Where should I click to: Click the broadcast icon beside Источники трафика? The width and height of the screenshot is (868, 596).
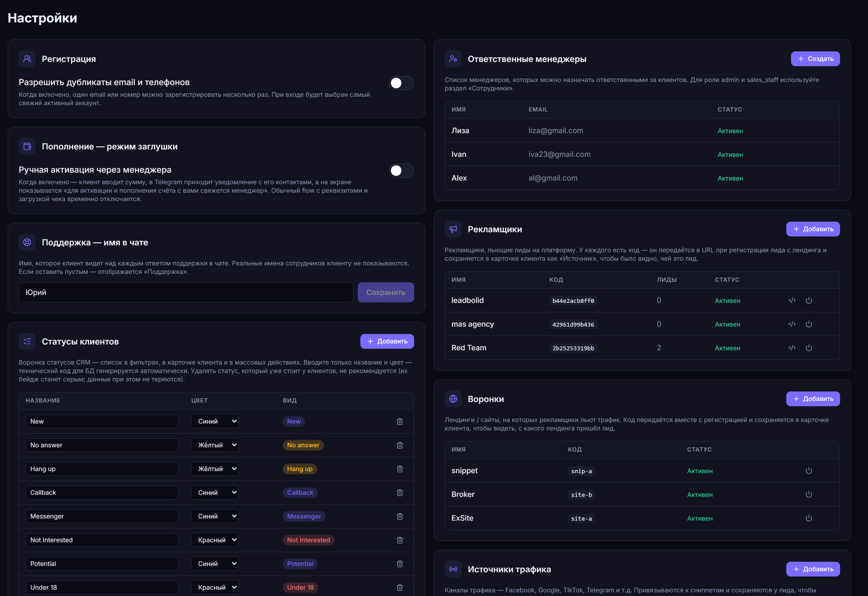pos(453,569)
